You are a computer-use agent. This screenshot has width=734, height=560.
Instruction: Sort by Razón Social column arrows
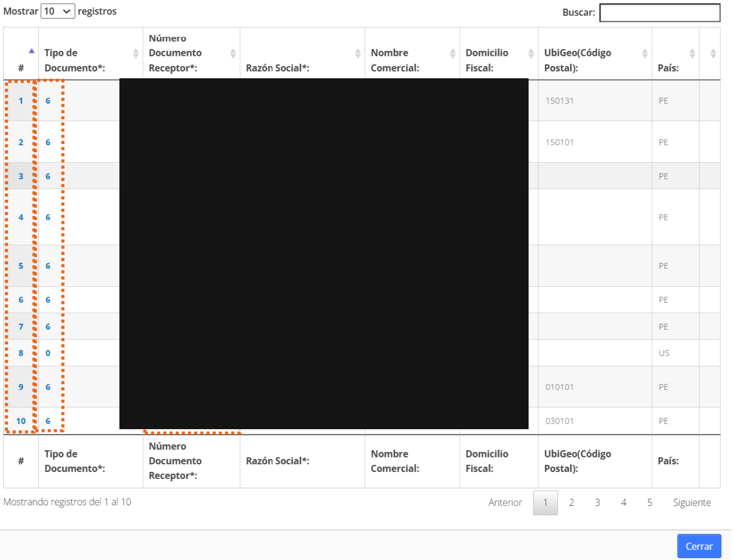click(358, 53)
